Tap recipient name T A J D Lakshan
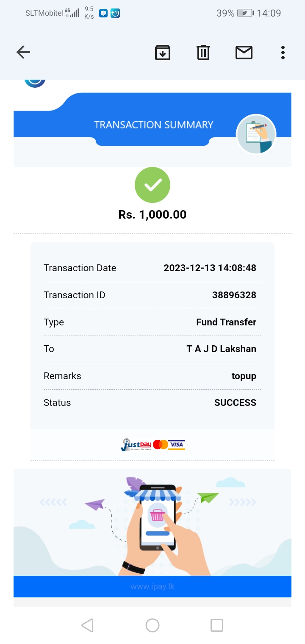305x644 pixels. [x=221, y=349]
